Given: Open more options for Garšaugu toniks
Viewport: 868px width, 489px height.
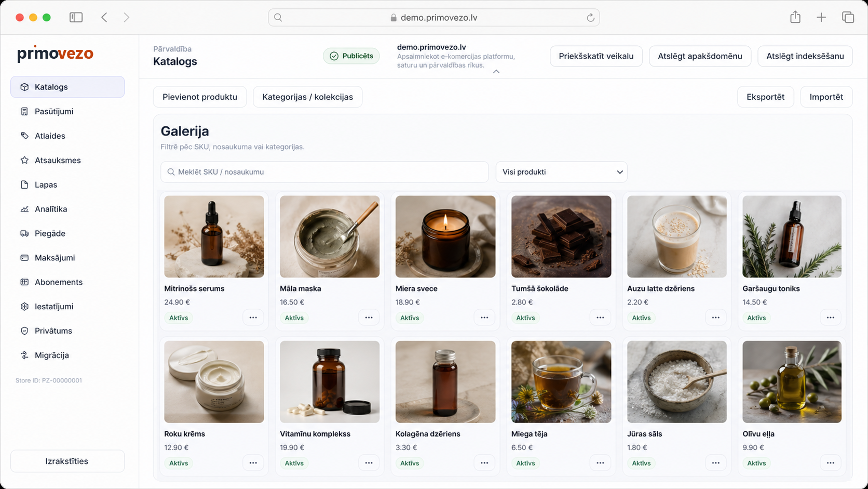Looking at the screenshot, I should 831,318.
